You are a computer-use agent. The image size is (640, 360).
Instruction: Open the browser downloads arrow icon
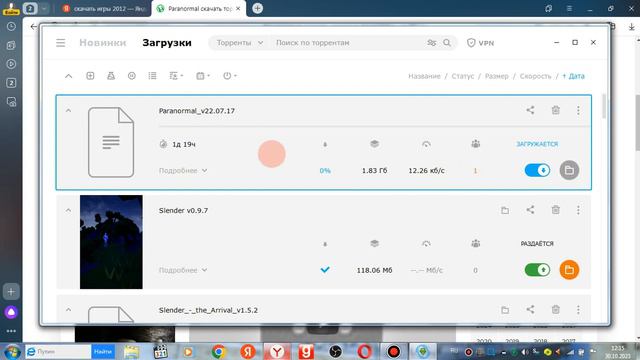pos(631,27)
